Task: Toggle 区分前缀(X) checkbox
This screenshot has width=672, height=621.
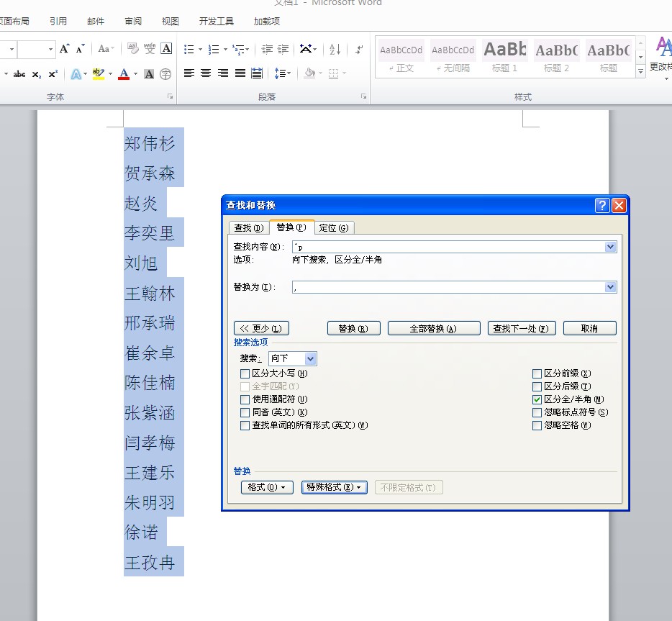Action: point(537,373)
